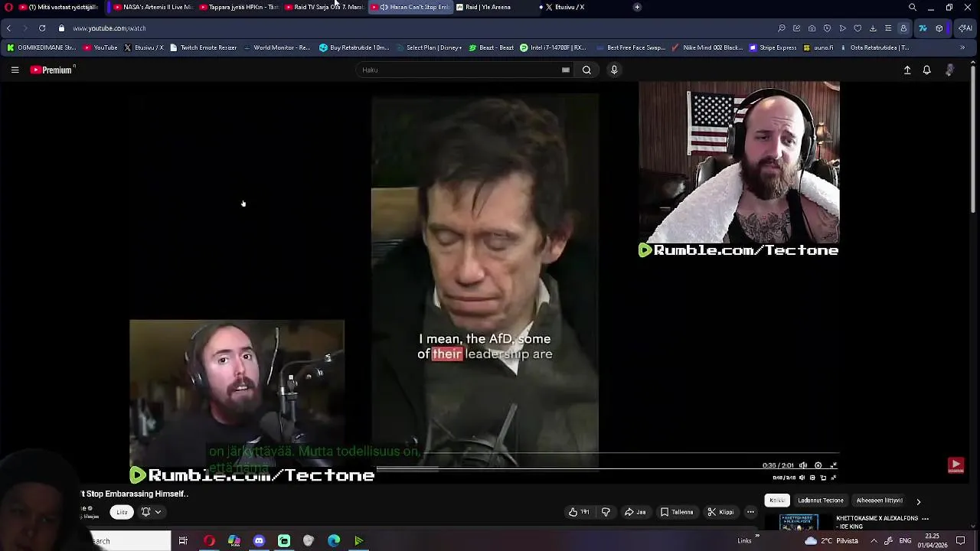The width and height of the screenshot is (980, 551).
Task: Click the www.youtube.com/watch address bar
Action: 109,28
